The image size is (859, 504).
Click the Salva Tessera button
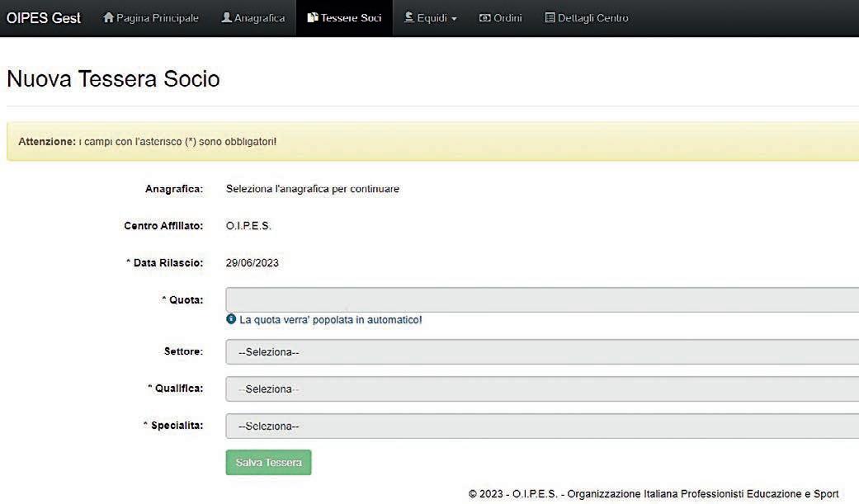[x=268, y=463]
